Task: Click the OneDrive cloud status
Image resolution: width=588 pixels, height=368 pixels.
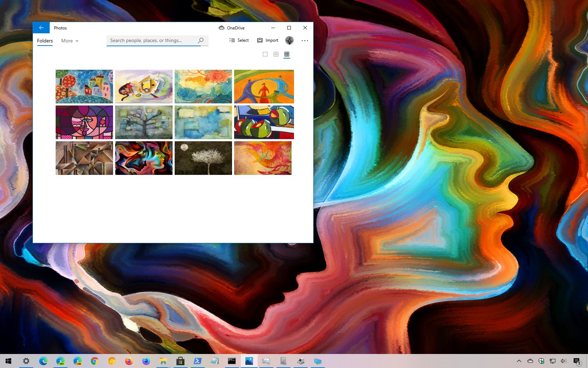Action: click(x=232, y=28)
